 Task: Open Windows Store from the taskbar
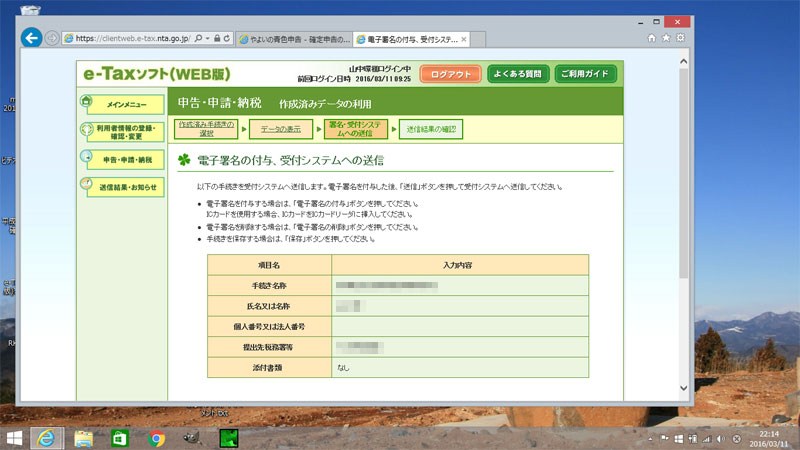click(119, 437)
